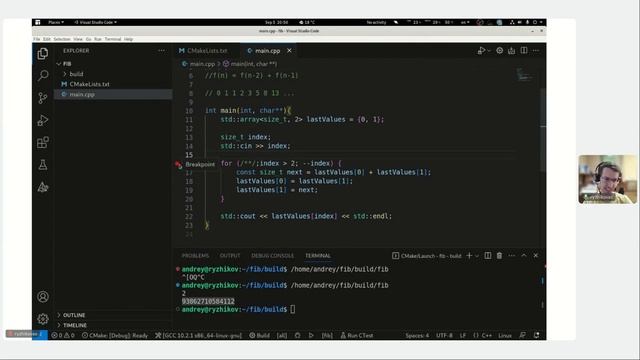Open the Source Control view
Image resolution: width=640 pixels, height=360 pixels.
[x=43, y=98]
